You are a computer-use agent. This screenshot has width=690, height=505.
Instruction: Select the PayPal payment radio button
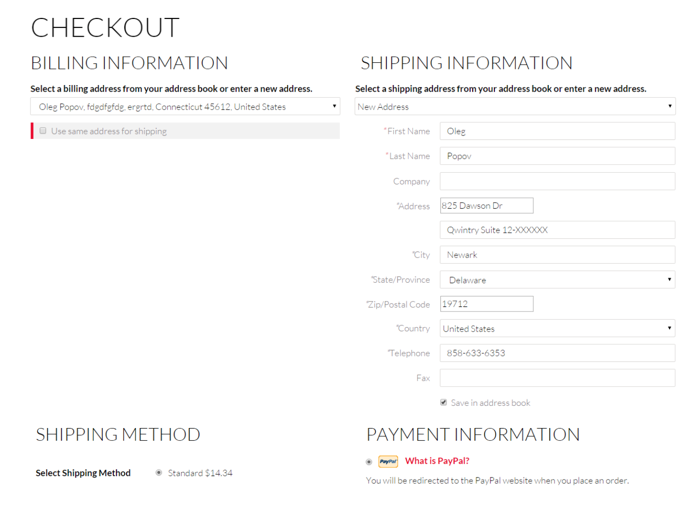tap(369, 462)
